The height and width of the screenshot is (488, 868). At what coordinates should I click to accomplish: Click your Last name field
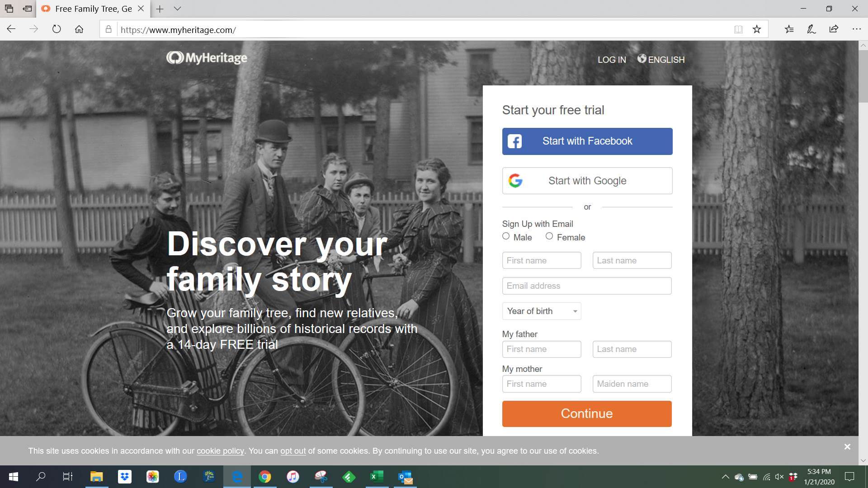(632, 260)
